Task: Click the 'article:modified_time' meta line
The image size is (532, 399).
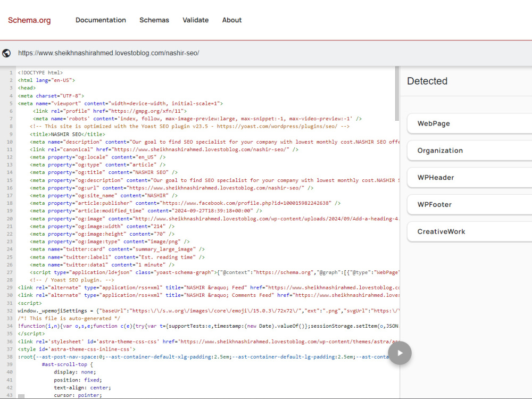Action: pos(146,211)
